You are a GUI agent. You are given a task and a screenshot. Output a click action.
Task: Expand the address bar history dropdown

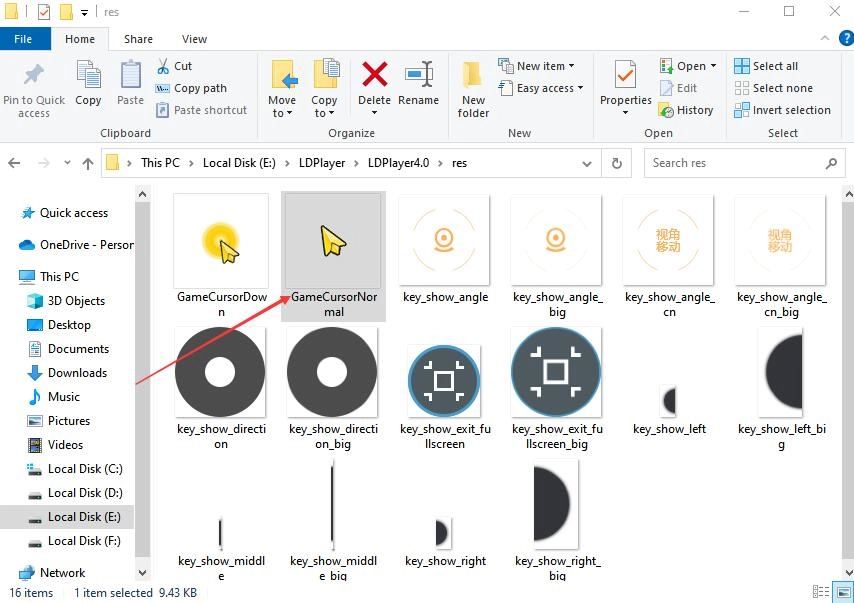587,163
